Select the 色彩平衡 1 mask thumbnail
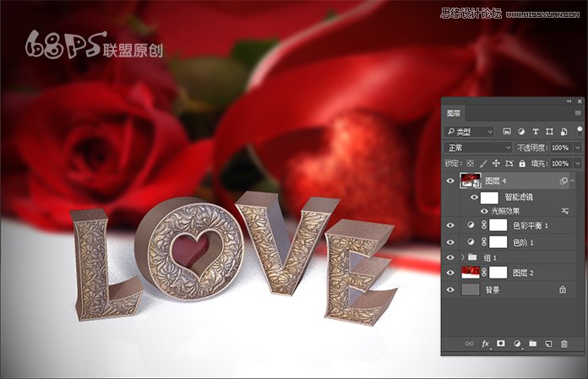The image size is (588, 379). click(x=498, y=225)
